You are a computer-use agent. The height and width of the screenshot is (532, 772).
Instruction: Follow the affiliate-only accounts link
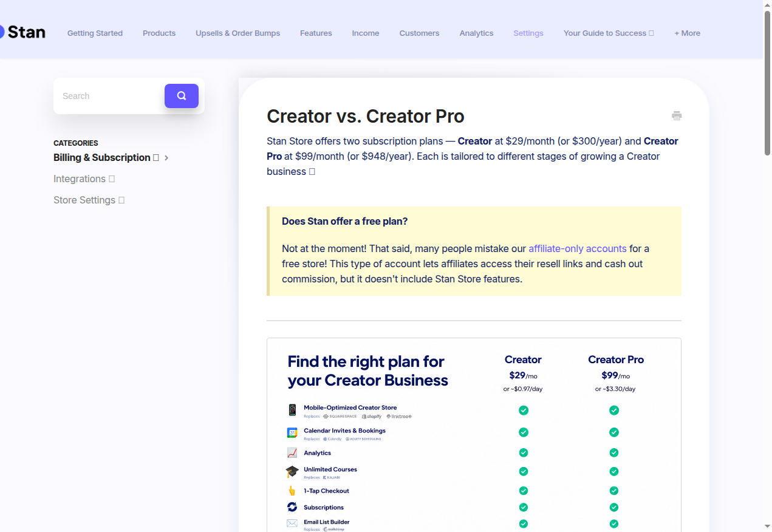(x=577, y=248)
